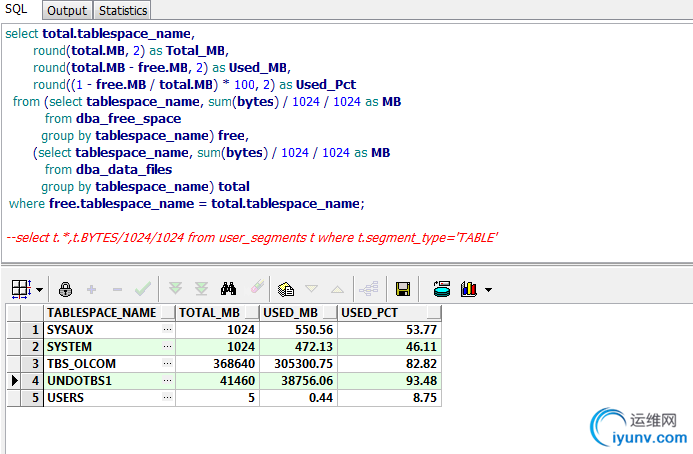Click the delete record minus icon
Viewport: 693px width, 454px height.
point(117,290)
